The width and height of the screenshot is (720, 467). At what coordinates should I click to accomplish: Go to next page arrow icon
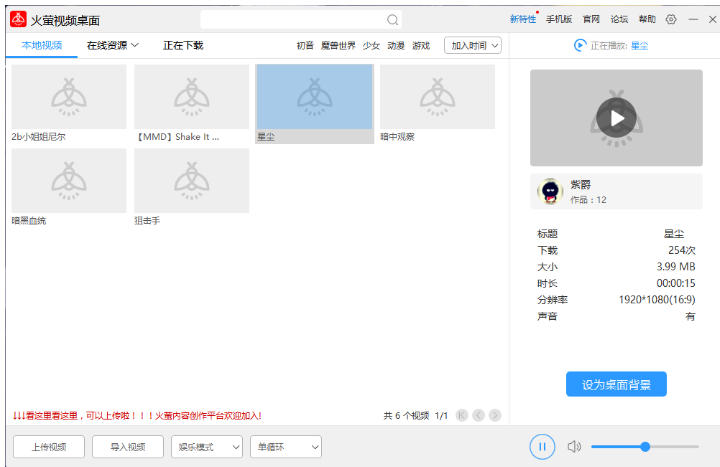[495, 415]
